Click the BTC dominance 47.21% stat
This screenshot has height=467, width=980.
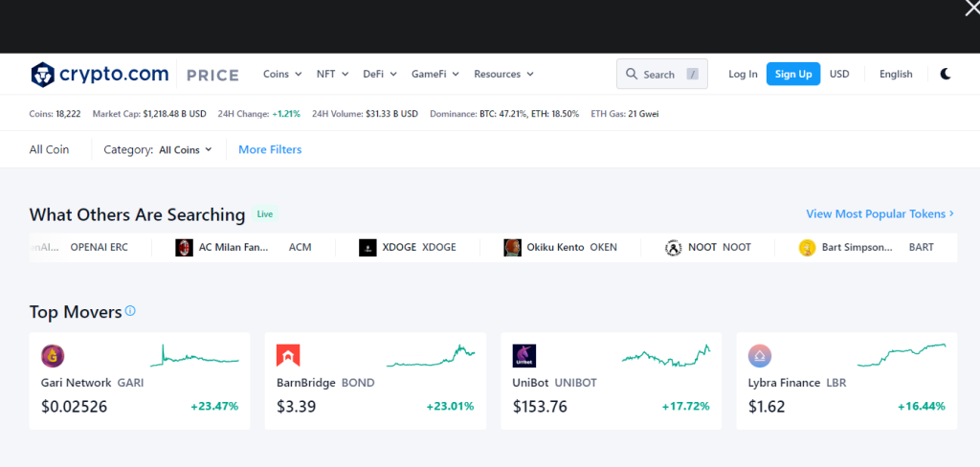pyautogui.click(x=503, y=114)
